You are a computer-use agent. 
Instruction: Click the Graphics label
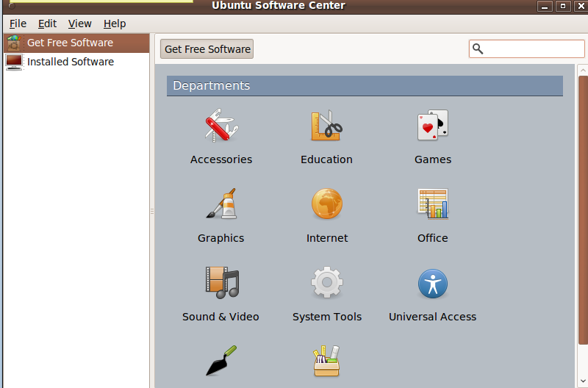[x=221, y=238]
